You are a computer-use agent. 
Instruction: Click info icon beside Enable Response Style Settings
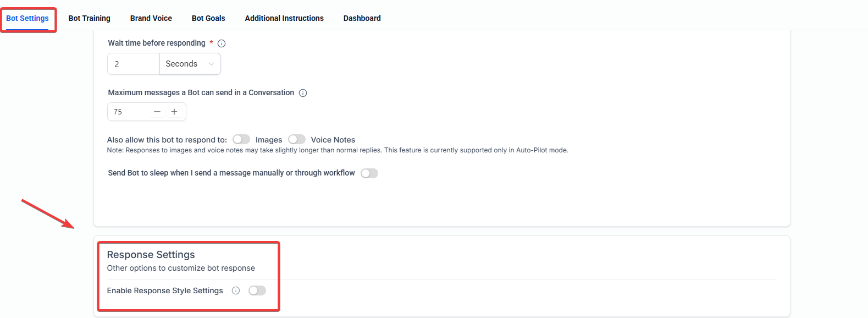236,290
